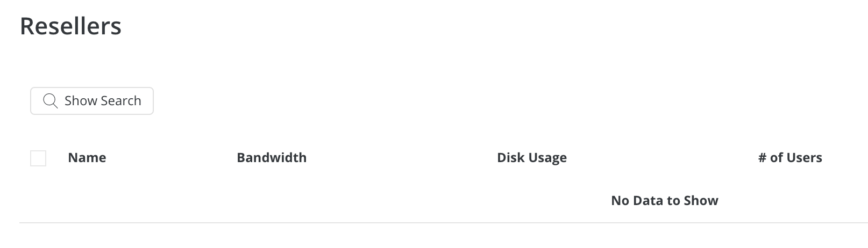Click the search lens inside Show Search
This screenshot has width=868, height=248.
click(x=50, y=101)
